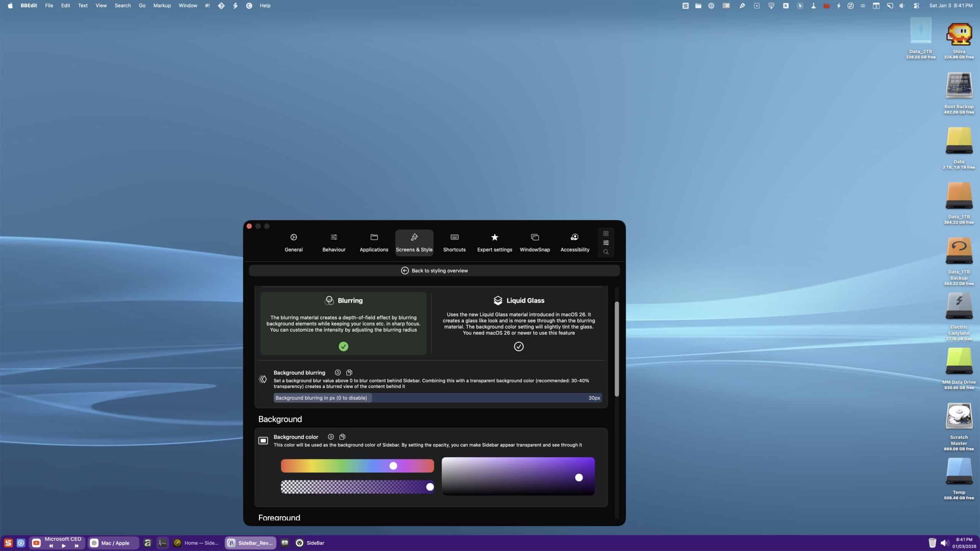Click the Background blurring px slider bar
This screenshot has width=980, height=551.
pos(437,398)
